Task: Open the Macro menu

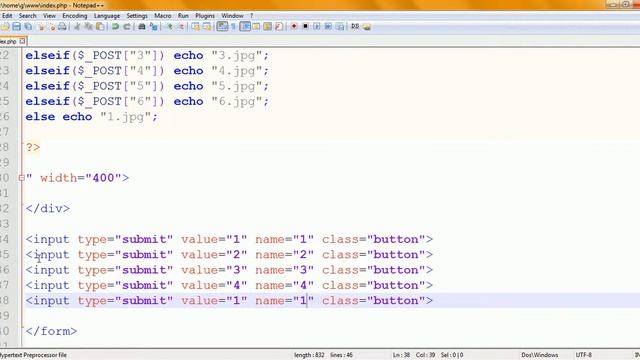Action: 162,16
